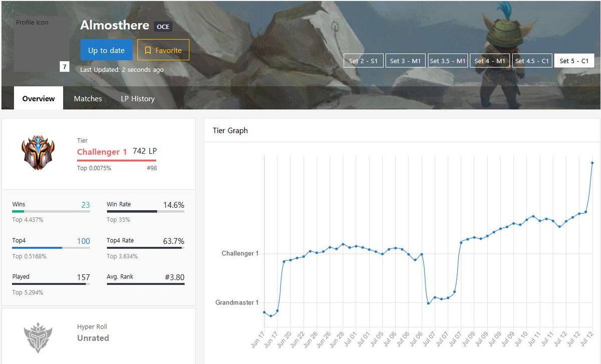
Task: Click the bookmark icon in the Favorite button
Action: [148, 50]
